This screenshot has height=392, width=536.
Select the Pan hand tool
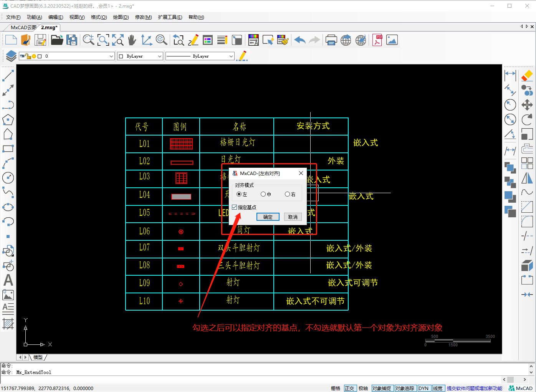[132, 40]
